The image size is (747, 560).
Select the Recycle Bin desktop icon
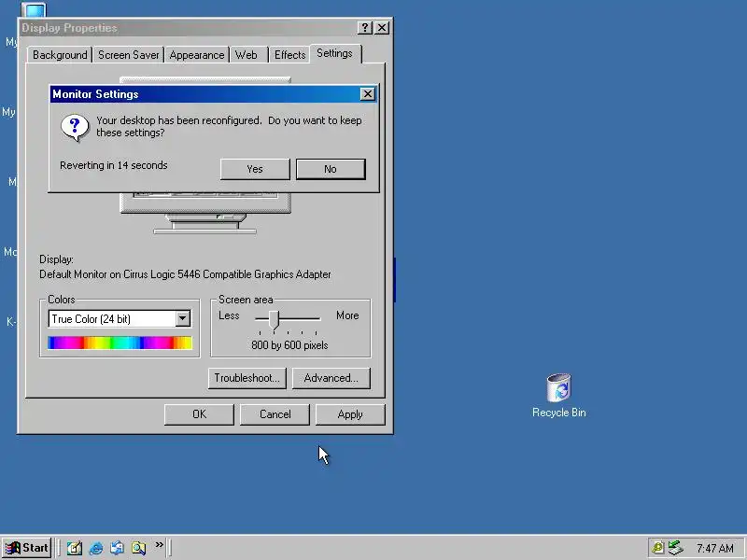tap(558, 395)
